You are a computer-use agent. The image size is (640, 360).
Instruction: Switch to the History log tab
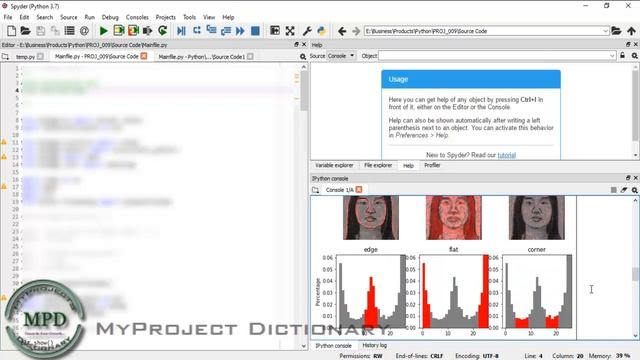pyautogui.click(x=374, y=345)
